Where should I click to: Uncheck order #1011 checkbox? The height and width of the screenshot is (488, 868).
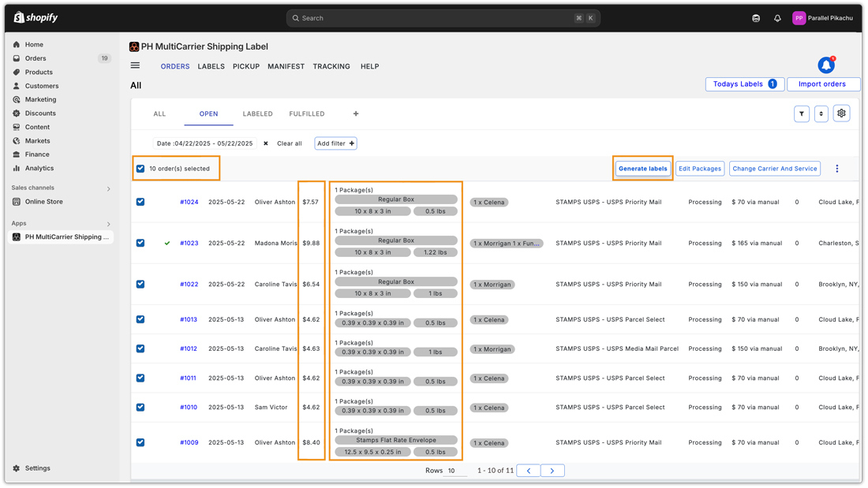(x=140, y=378)
